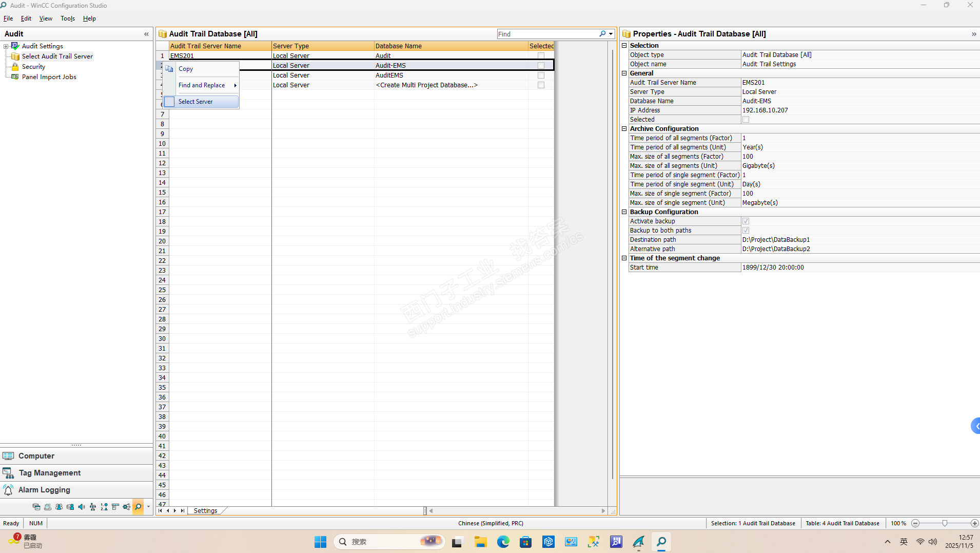Click the search magnifier in the Find box
The image size is (980, 553).
602,34
